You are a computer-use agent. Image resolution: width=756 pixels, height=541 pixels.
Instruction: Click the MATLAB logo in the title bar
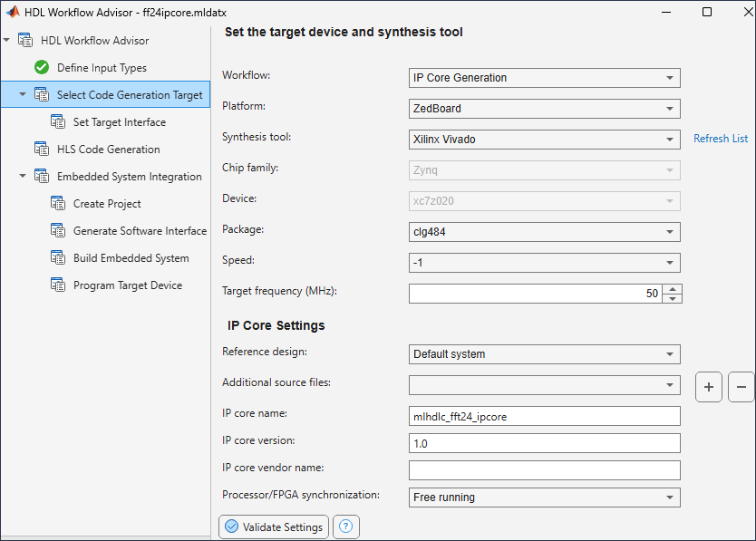13,12
